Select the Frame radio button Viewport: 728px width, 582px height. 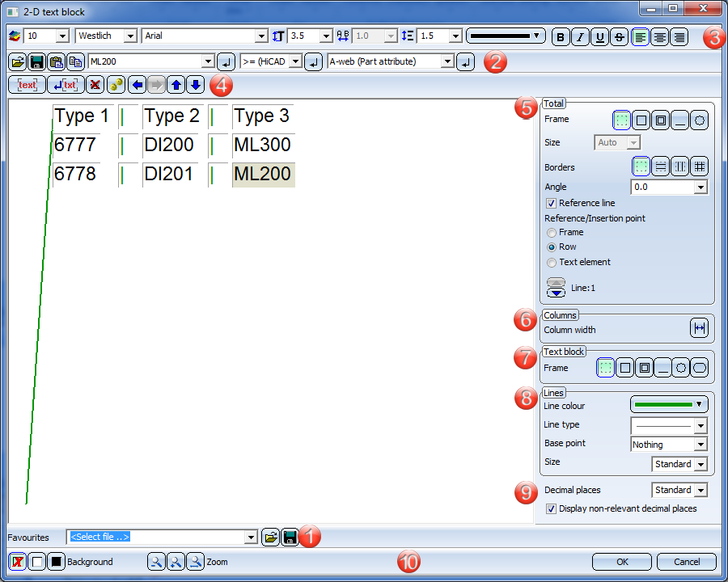point(552,233)
